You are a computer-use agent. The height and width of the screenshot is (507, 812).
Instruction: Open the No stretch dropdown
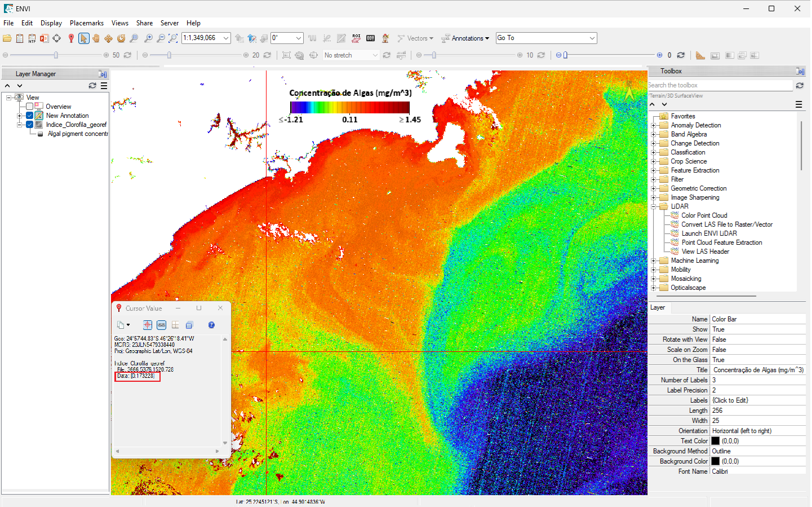pyautogui.click(x=375, y=55)
